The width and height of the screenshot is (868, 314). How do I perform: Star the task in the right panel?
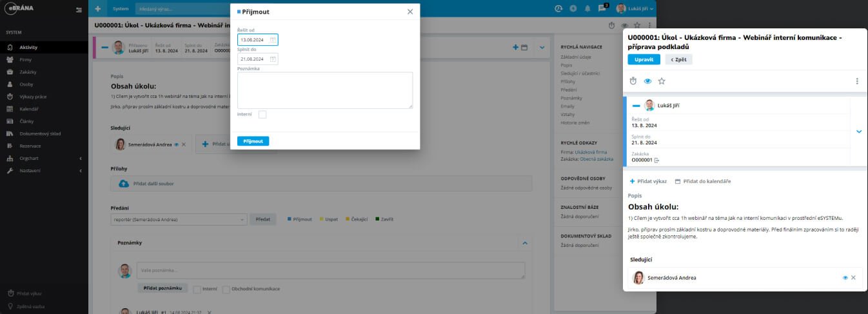coord(662,81)
